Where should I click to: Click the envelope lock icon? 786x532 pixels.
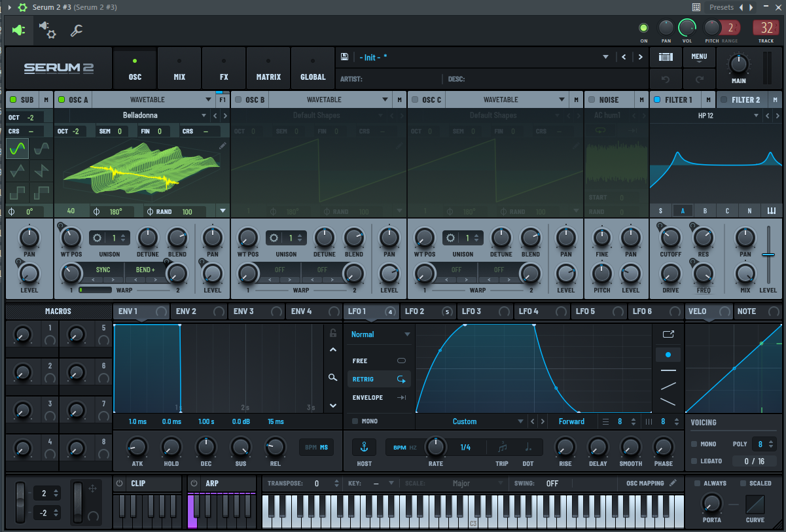click(333, 333)
